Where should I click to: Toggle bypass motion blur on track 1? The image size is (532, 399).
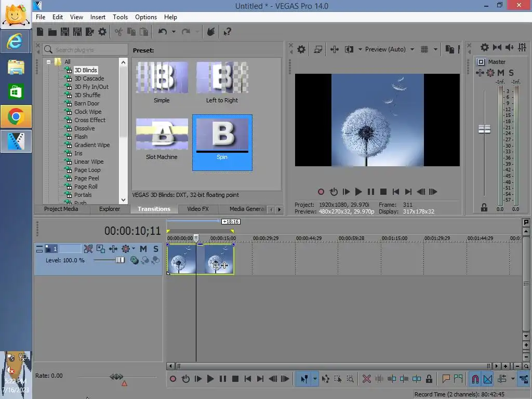(88, 249)
